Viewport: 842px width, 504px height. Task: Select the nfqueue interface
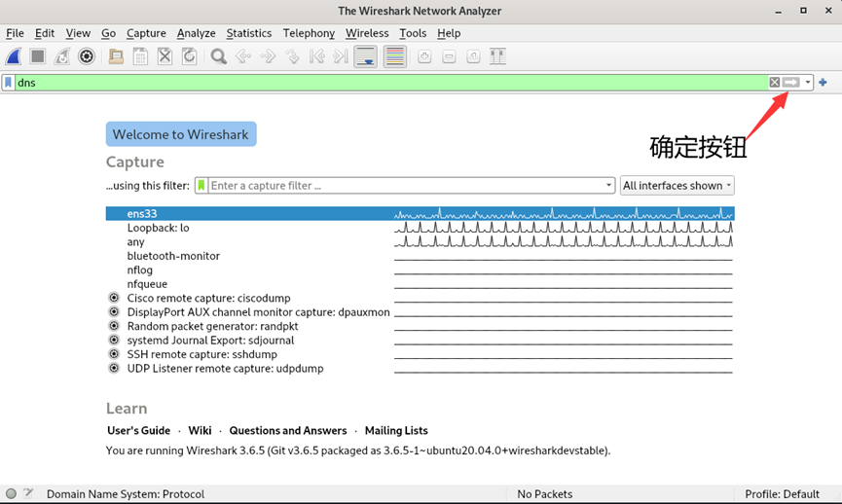tap(420, 284)
